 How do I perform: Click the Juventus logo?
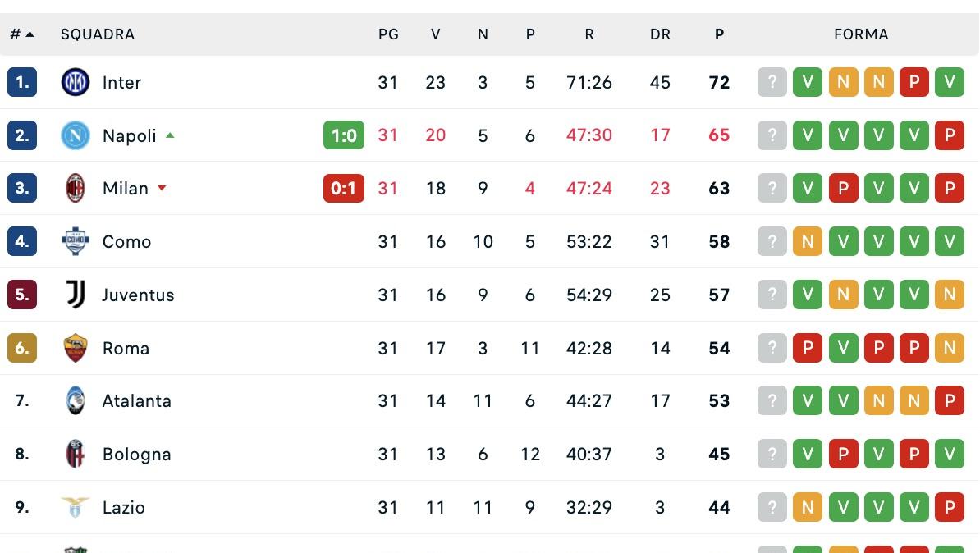point(75,295)
